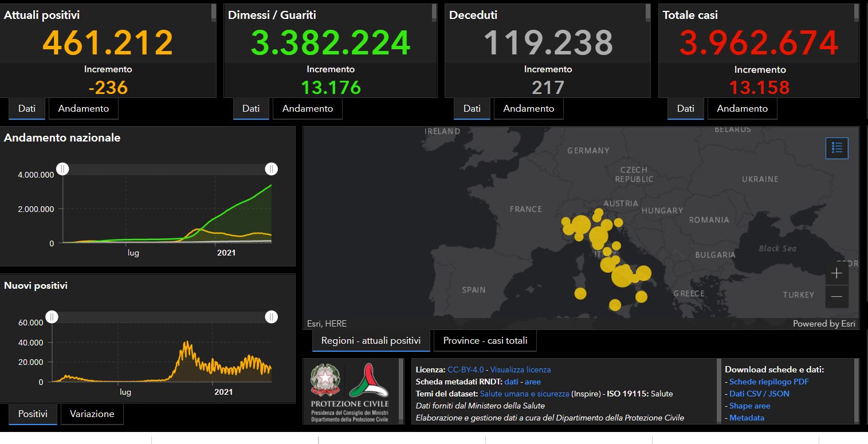Open the Shape aree download link
The height and width of the screenshot is (444, 868).
tap(749, 406)
